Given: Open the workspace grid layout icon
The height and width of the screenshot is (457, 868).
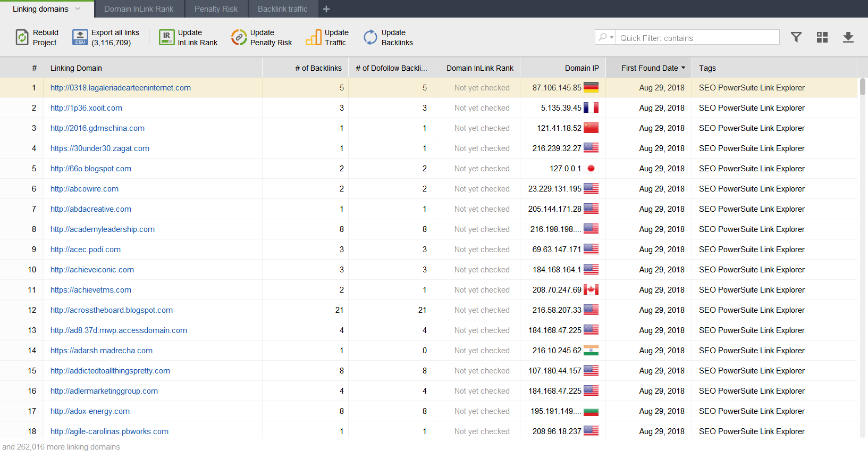Looking at the screenshot, I should coord(822,37).
